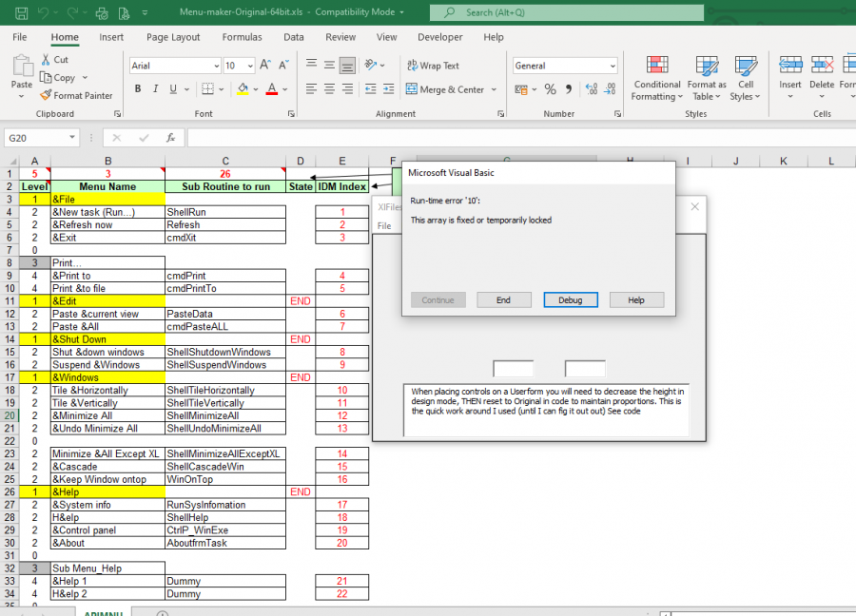Image resolution: width=856 pixels, height=616 pixels.
Task: Open the Name Box dropdown for G20
Action: tap(72, 138)
